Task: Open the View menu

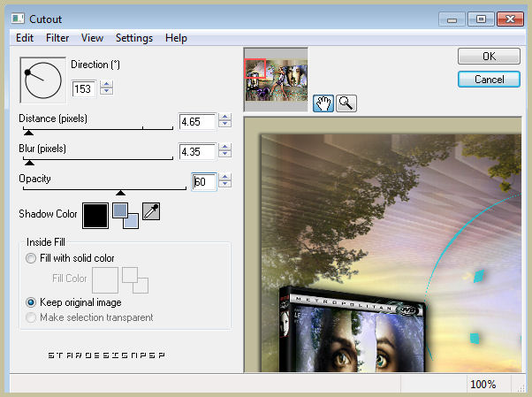Action: 92,38
